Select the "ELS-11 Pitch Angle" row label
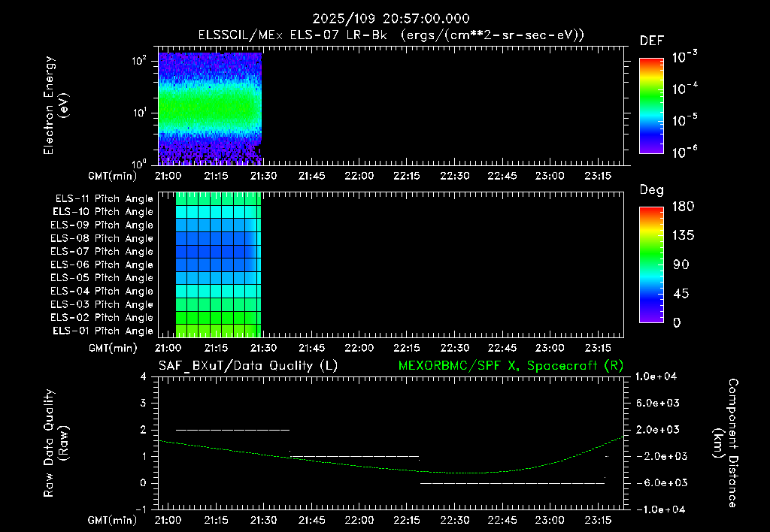This screenshot has width=770, height=532. click(x=104, y=199)
